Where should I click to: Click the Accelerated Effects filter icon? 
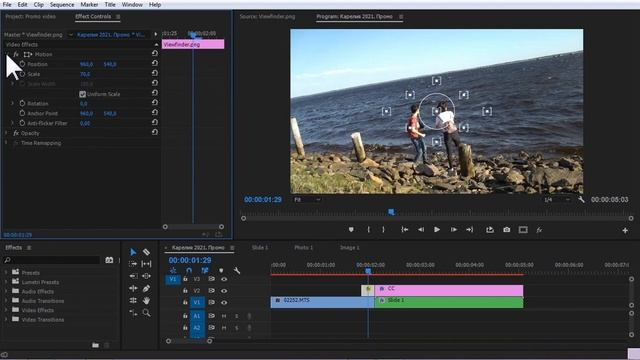coord(109,260)
